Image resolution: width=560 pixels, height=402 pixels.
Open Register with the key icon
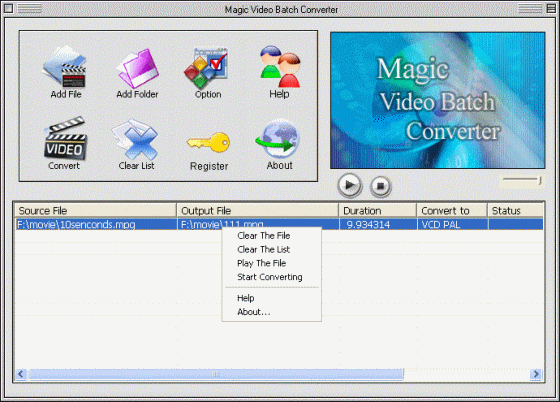pos(208,142)
